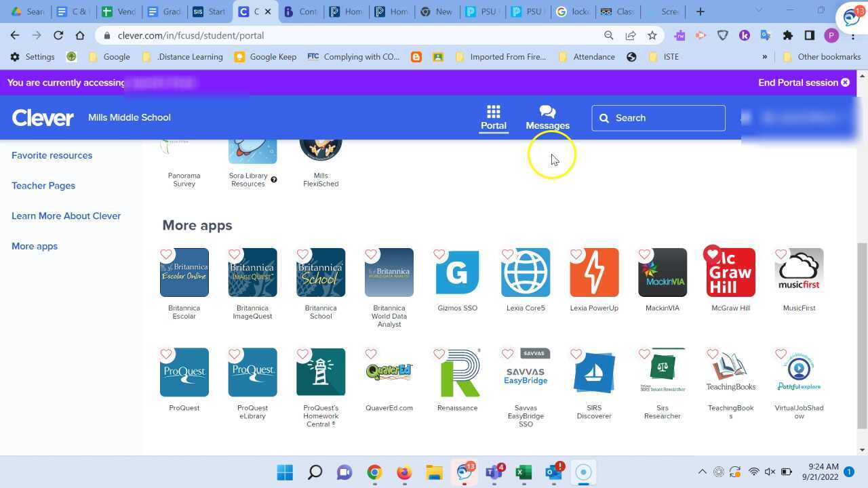The height and width of the screenshot is (488, 868).
Task: Select the Portal tab
Action: click(x=493, y=117)
